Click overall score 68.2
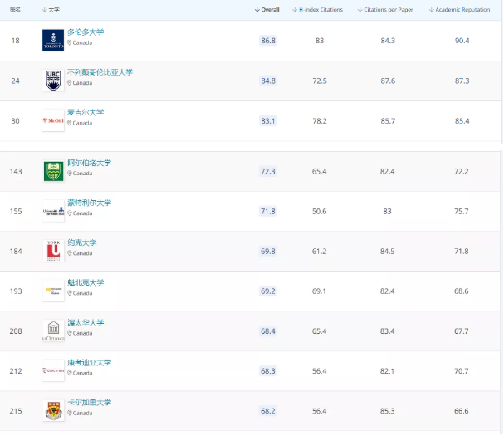 268,411
